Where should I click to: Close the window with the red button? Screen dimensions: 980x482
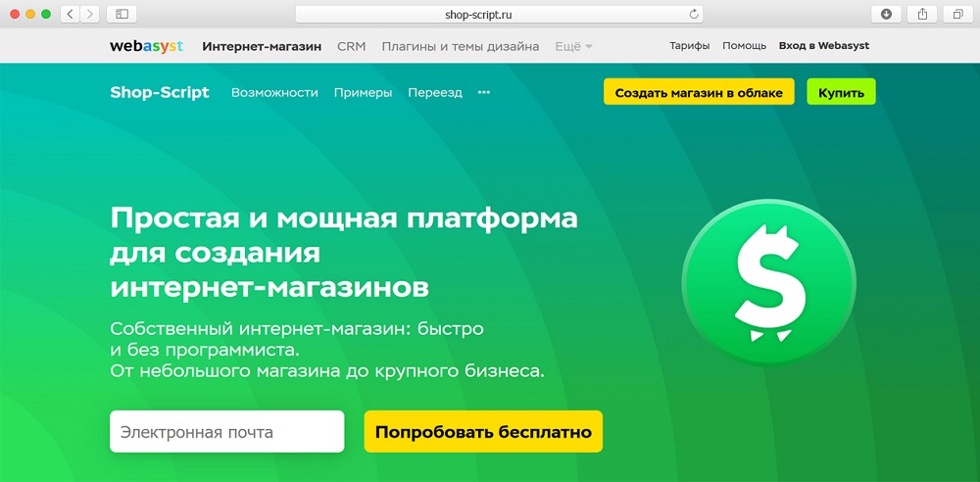tap(15, 15)
